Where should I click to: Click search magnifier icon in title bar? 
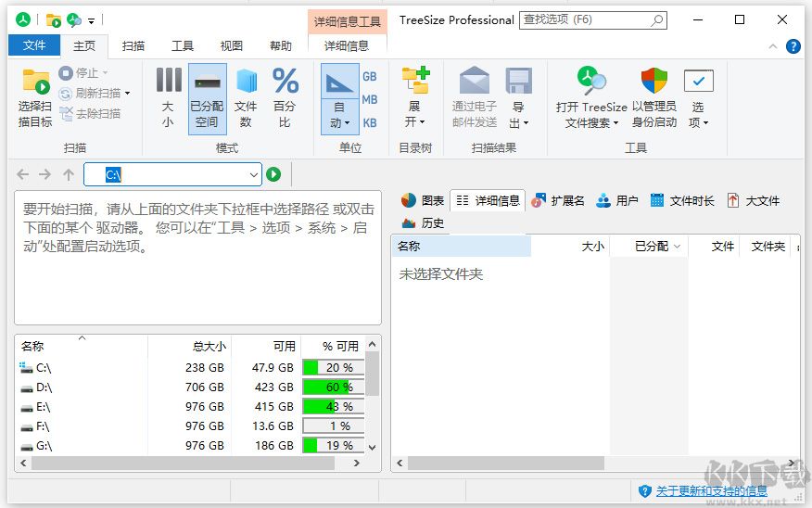coord(656,20)
